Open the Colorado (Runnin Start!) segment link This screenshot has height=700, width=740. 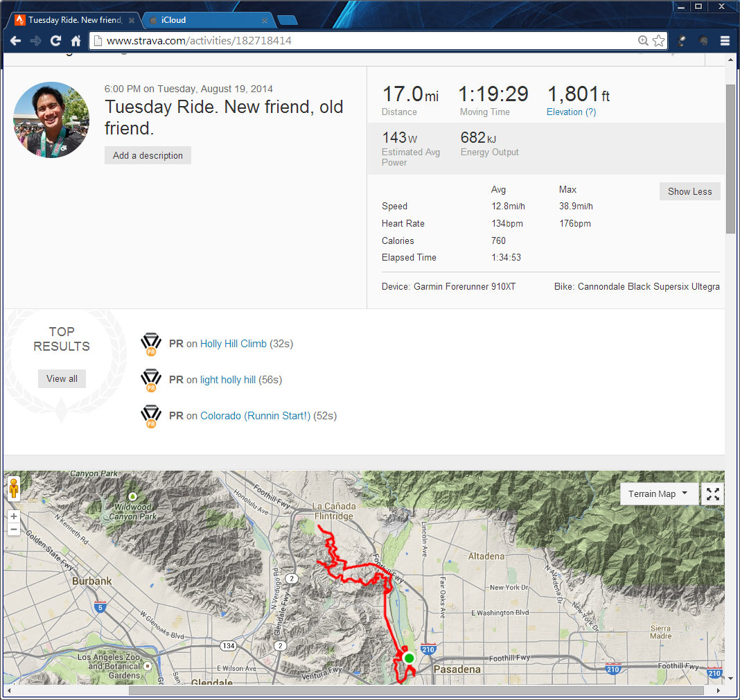(x=255, y=416)
